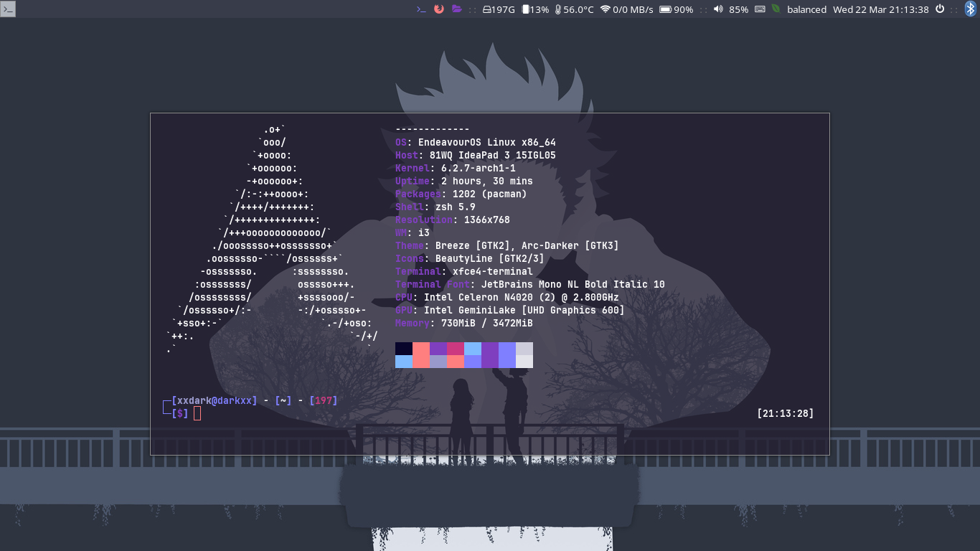Viewport: 980px width, 551px height.
Task: Open the Bluetooth tray icon
Action: point(971,9)
